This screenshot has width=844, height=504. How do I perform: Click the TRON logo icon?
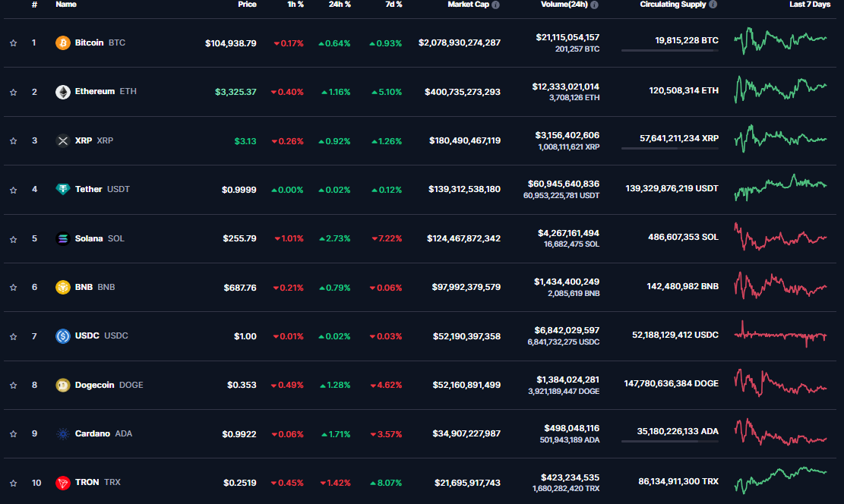63,483
